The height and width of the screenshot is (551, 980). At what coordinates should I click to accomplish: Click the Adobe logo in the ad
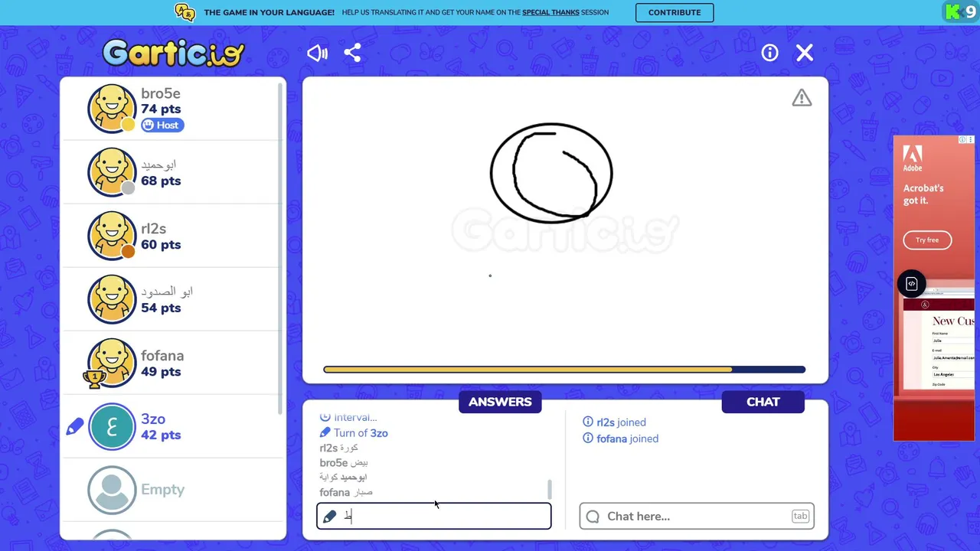click(912, 158)
